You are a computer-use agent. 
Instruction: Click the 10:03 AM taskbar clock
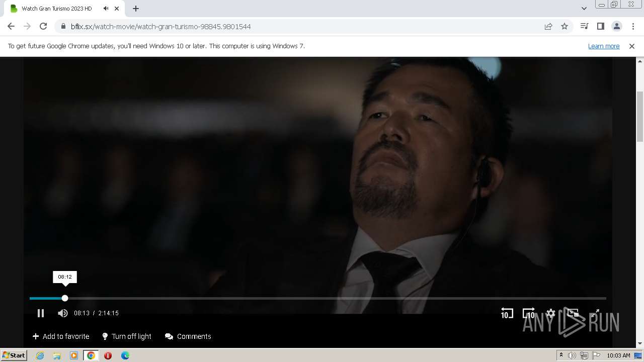pos(618,355)
